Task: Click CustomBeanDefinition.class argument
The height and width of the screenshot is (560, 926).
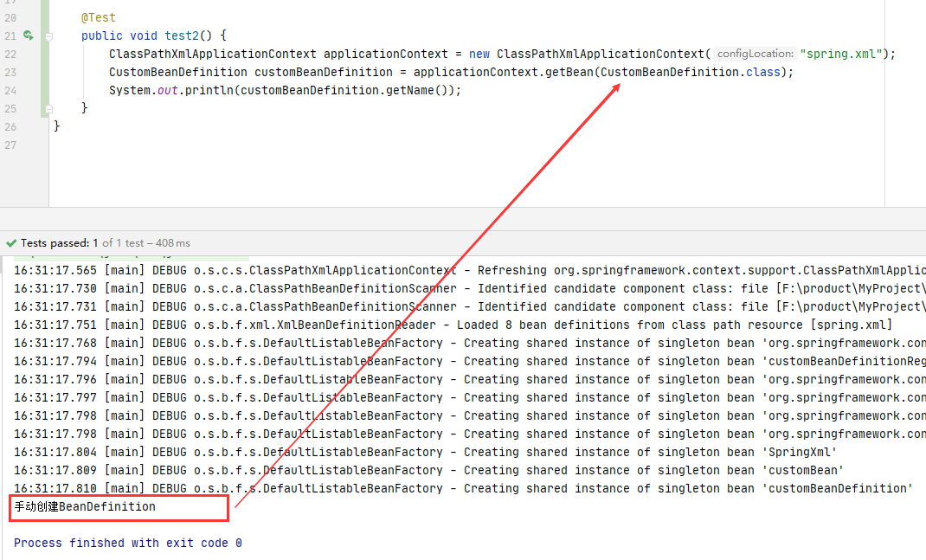Action: click(x=691, y=72)
